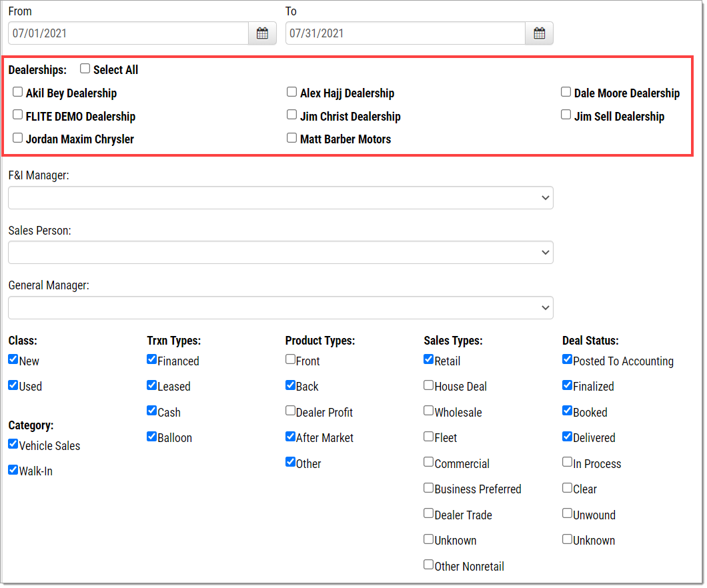Check the Front product type
The height and width of the screenshot is (588, 707).
(290, 359)
